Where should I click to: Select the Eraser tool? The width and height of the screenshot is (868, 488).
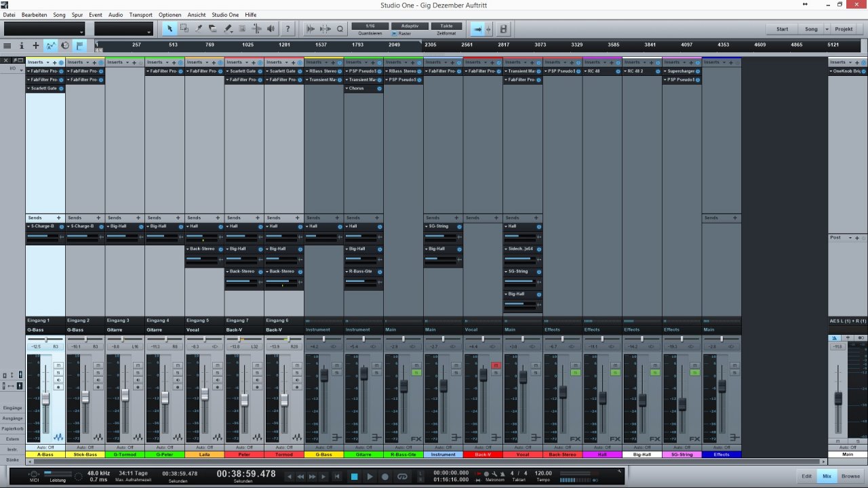coord(213,28)
